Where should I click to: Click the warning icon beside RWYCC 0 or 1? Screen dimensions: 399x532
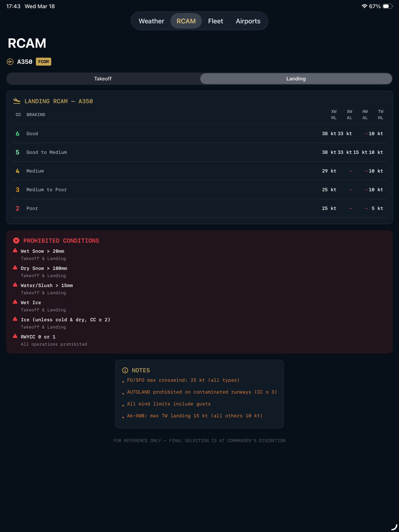coord(15,336)
